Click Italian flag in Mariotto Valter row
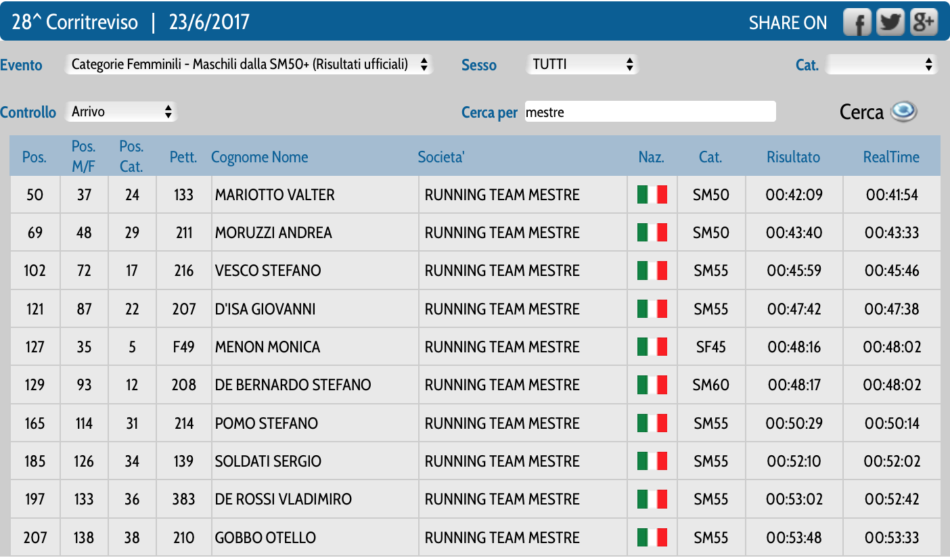This screenshot has width=950, height=560. pyautogui.click(x=652, y=195)
